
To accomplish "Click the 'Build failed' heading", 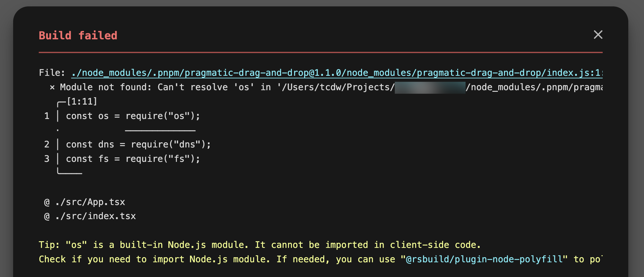I will [x=78, y=36].
